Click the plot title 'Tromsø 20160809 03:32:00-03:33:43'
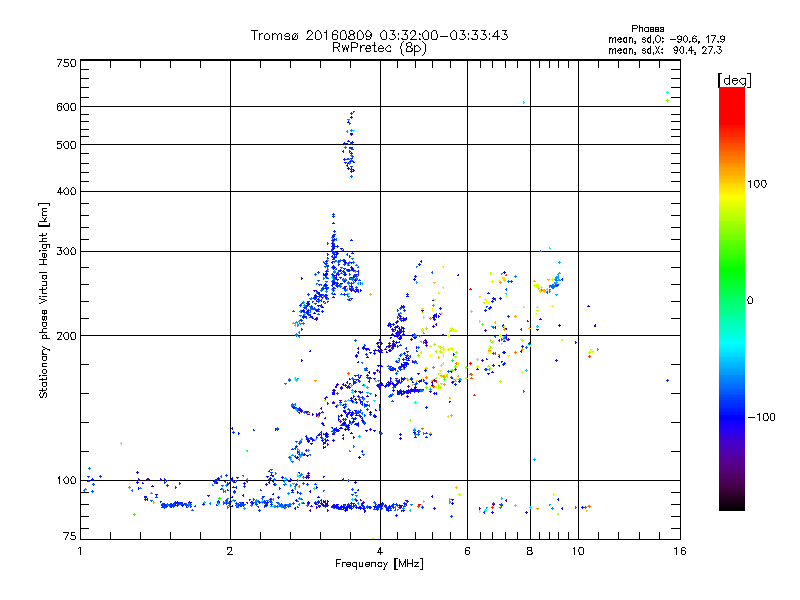The image size is (800, 600). 379,35
